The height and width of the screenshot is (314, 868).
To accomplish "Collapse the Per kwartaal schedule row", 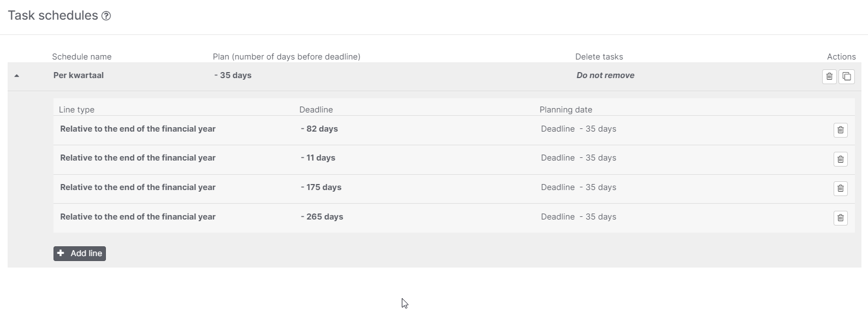I will (16, 76).
